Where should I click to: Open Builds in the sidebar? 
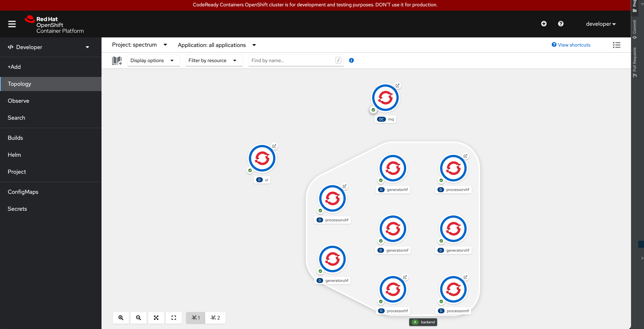51,138
